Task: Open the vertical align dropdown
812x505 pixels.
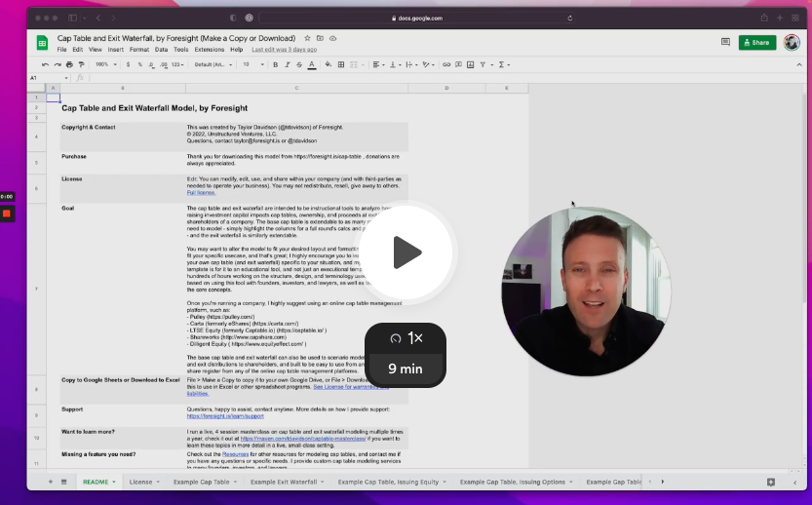Action: 395,64
